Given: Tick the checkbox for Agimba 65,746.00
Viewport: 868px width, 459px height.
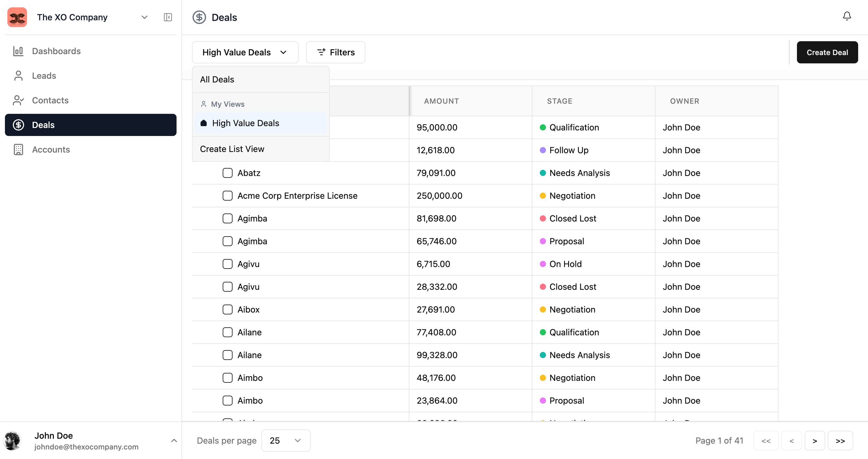Looking at the screenshot, I should coord(227,241).
